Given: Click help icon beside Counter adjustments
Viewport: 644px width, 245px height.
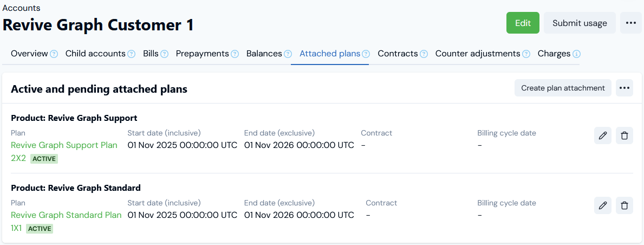Looking at the screenshot, I should [526, 54].
